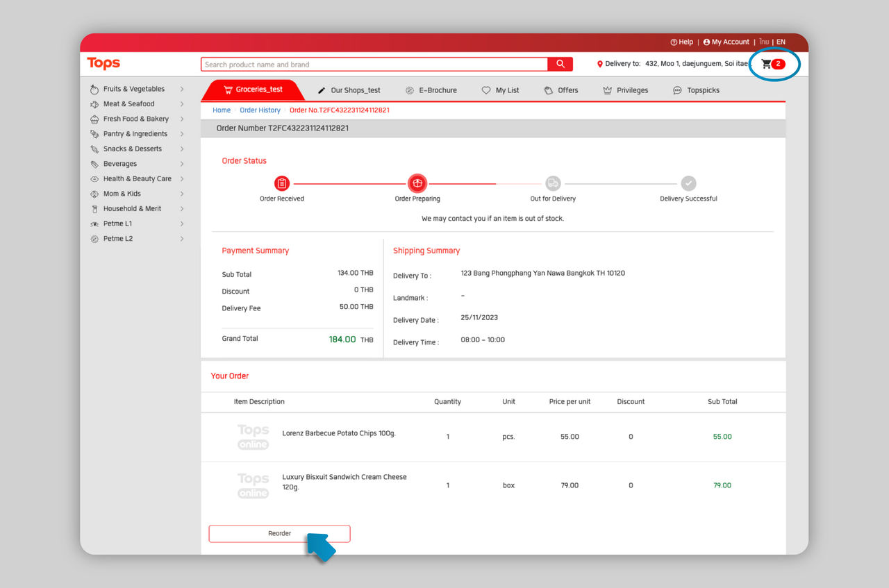Click the search magnifier button
This screenshot has width=889, height=588.
[x=560, y=64]
